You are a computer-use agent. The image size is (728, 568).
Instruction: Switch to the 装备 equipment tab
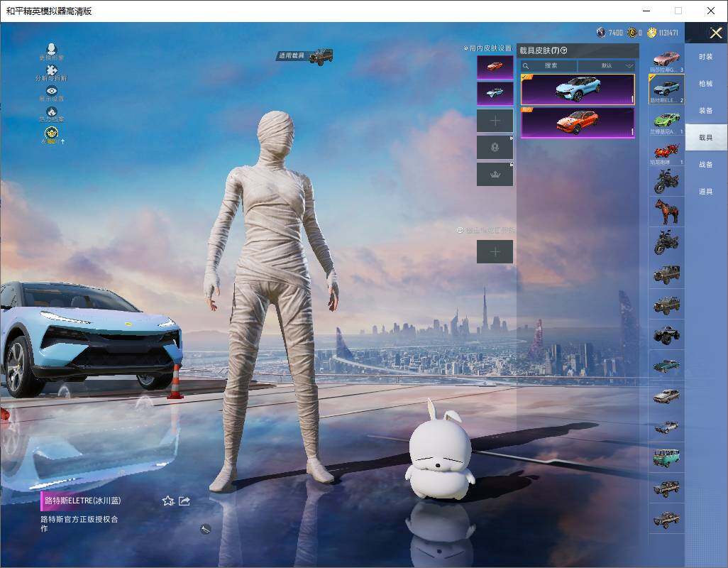coord(706,111)
